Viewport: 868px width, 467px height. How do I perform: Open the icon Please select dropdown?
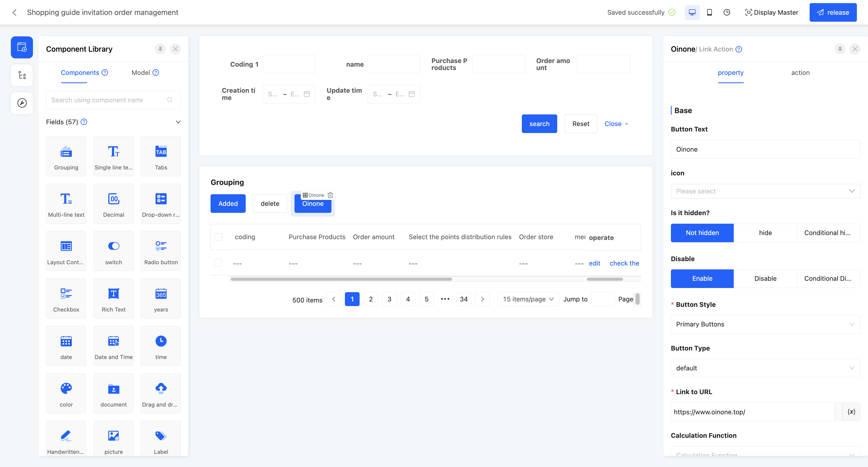coord(765,191)
